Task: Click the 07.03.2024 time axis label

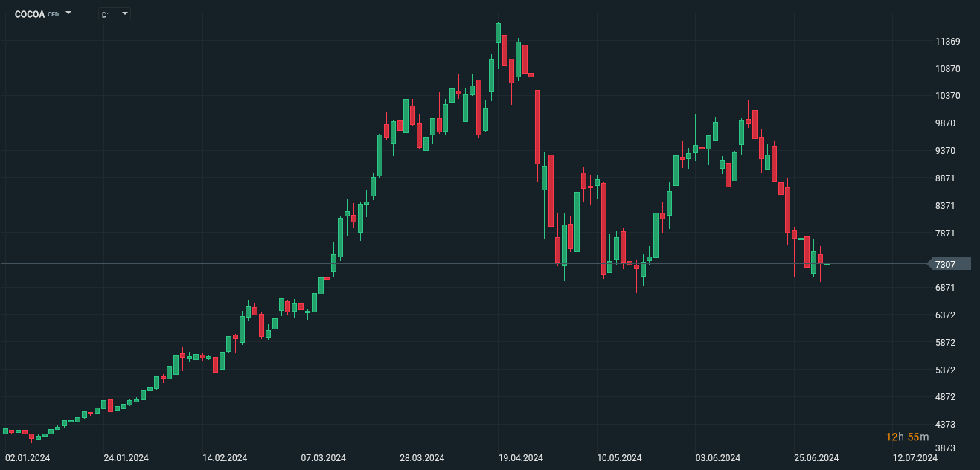Action: coord(323,458)
